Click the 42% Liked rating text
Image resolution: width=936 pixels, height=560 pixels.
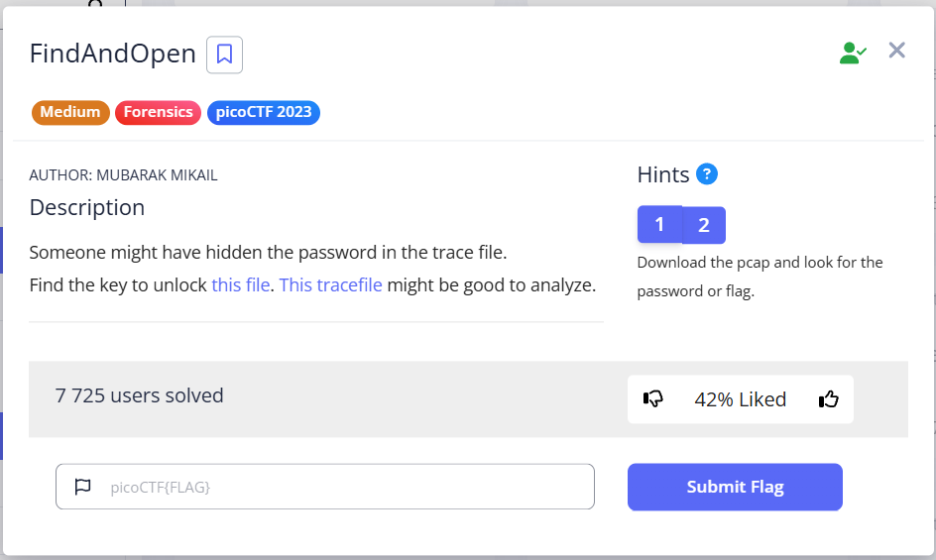click(741, 399)
